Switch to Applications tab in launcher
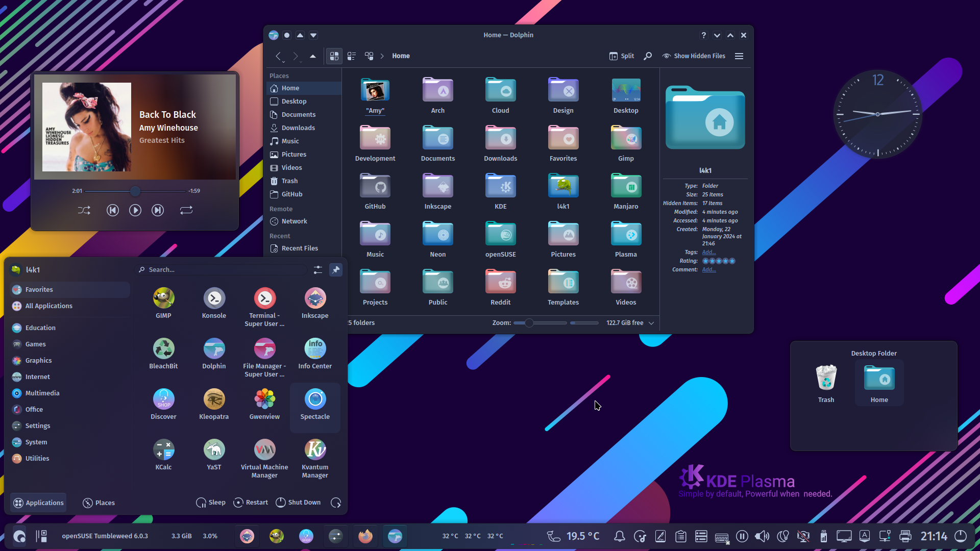The image size is (980, 551). [x=38, y=503]
